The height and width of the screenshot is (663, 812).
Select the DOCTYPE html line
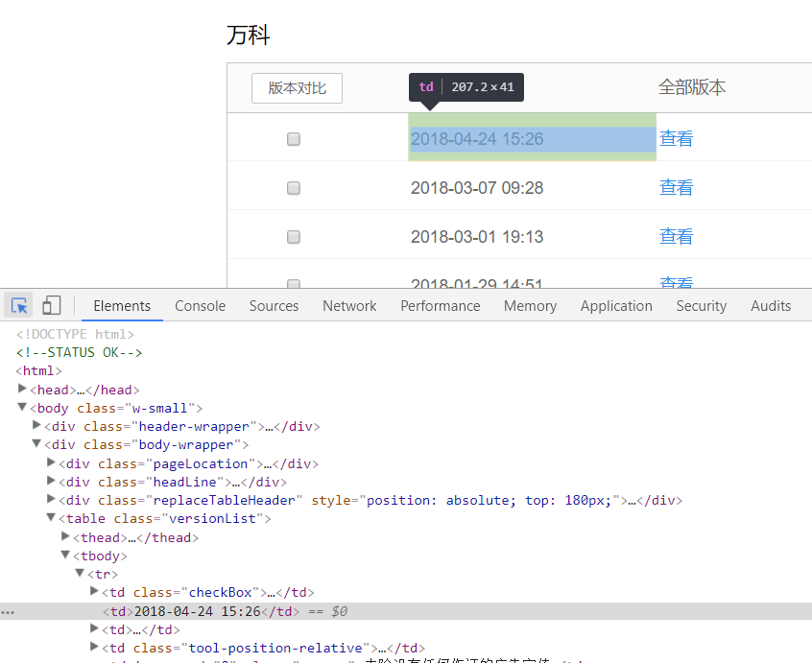pos(75,334)
